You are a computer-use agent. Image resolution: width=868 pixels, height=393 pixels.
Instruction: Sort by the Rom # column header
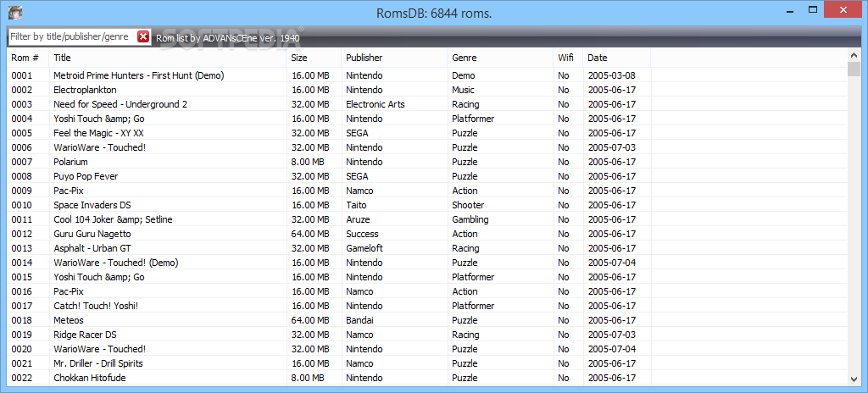[28, 58]
